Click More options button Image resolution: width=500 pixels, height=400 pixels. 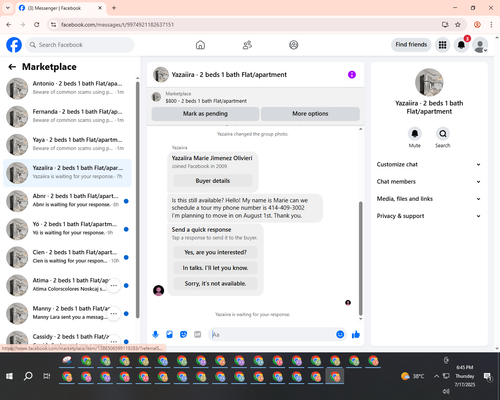pyautogui.click(x=310, y=114)
